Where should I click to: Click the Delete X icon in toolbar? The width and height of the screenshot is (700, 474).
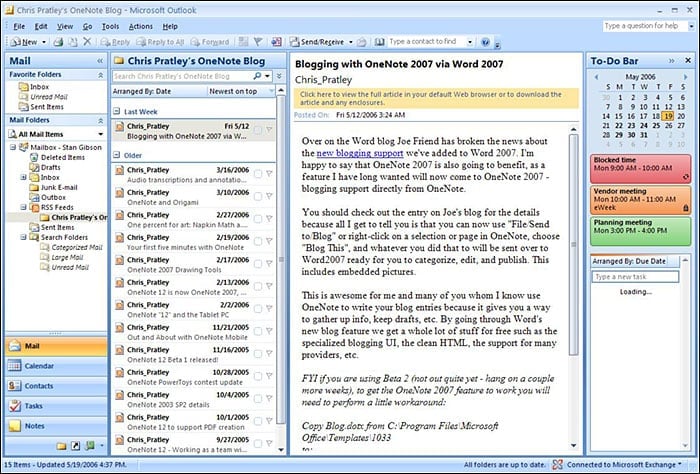87,42
